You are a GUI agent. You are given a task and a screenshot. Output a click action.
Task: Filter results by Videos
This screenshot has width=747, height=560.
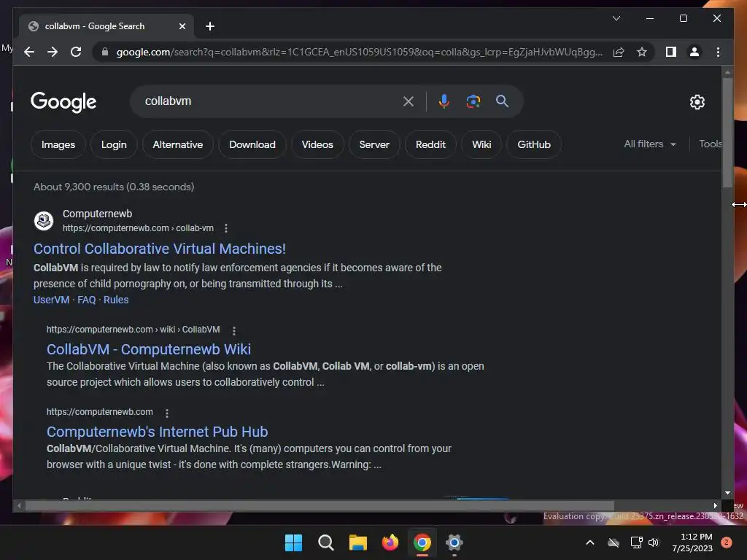click(317, 144)
